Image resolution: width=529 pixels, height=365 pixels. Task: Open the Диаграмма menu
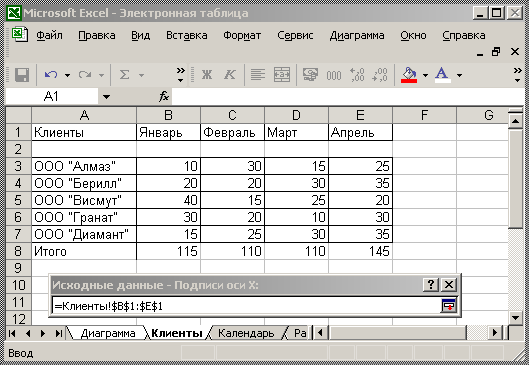[x=357, y=35]
